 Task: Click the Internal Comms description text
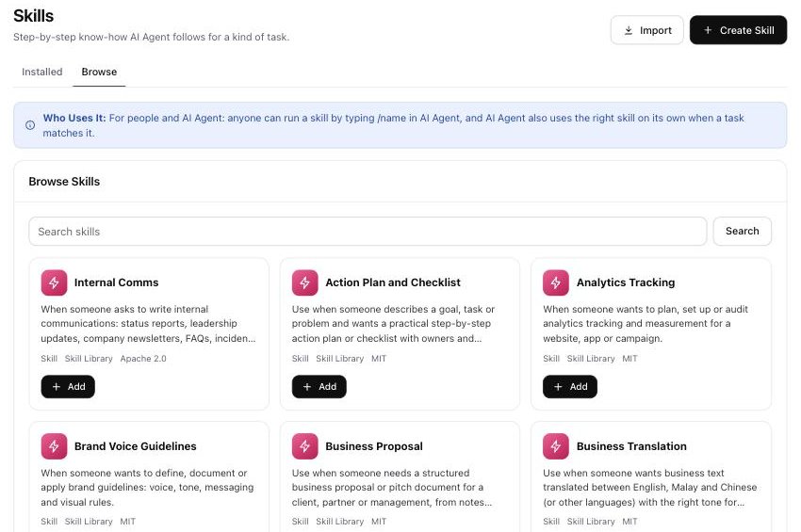tap(148, 324)
